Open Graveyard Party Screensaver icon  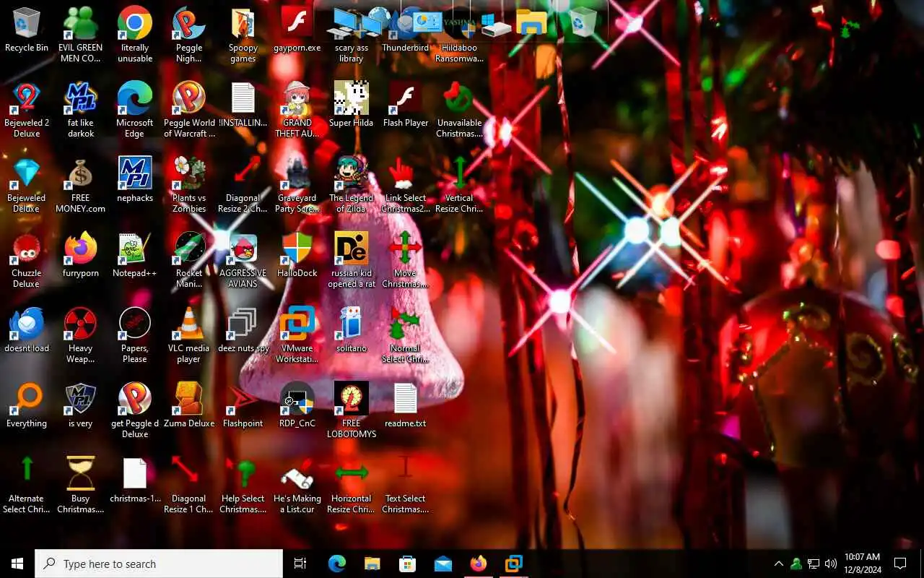pos(297,185)
